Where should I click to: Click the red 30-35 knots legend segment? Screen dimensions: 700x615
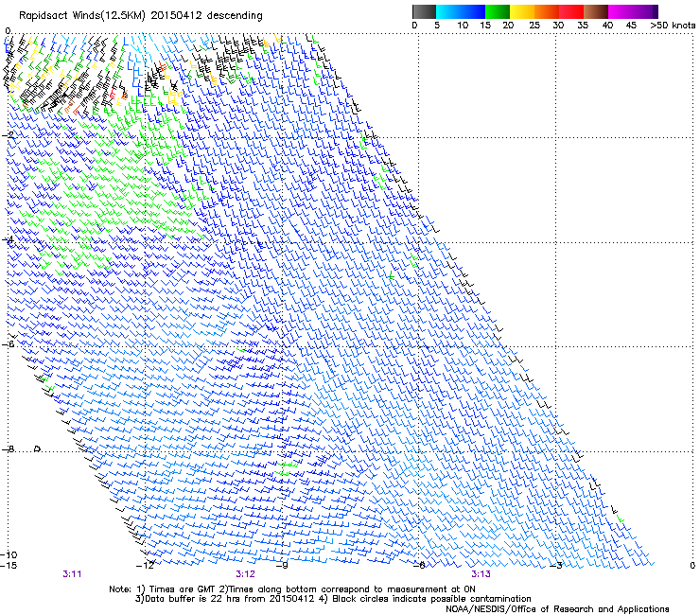click(571, 11)
